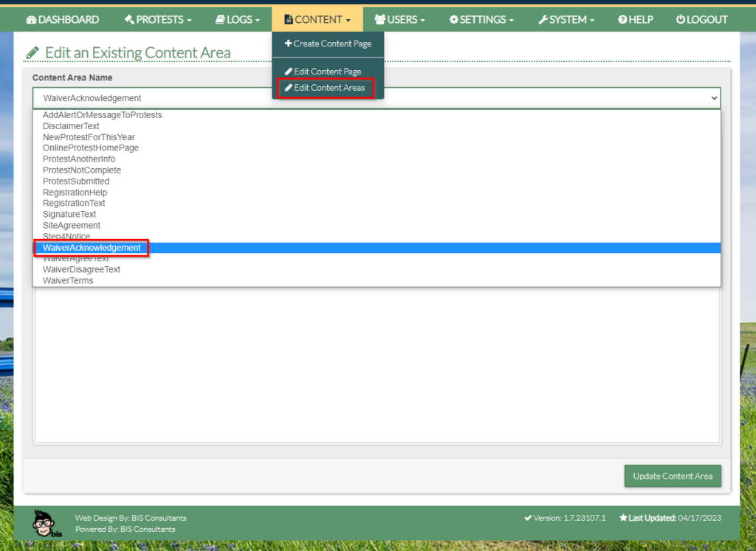This screenshot has height=551, width=756.
Task: Click inside the content editor text area
Action: pos(377,369)
